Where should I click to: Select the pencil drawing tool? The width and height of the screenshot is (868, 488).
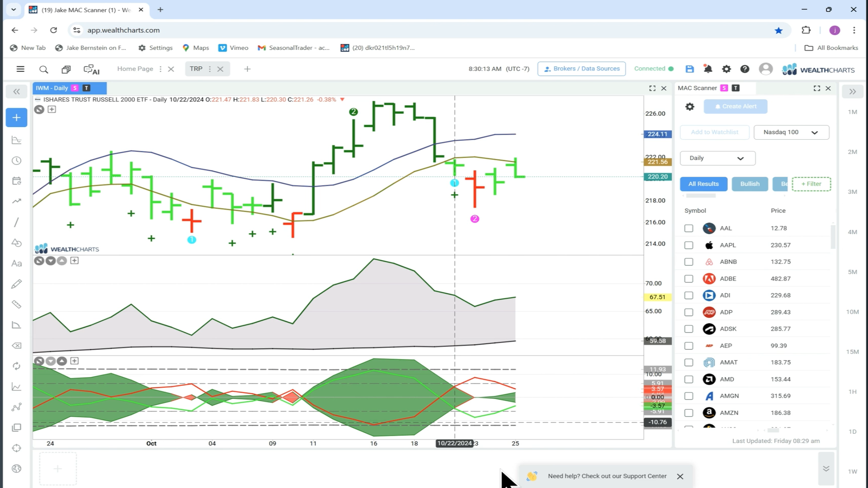tap(16, 284)
